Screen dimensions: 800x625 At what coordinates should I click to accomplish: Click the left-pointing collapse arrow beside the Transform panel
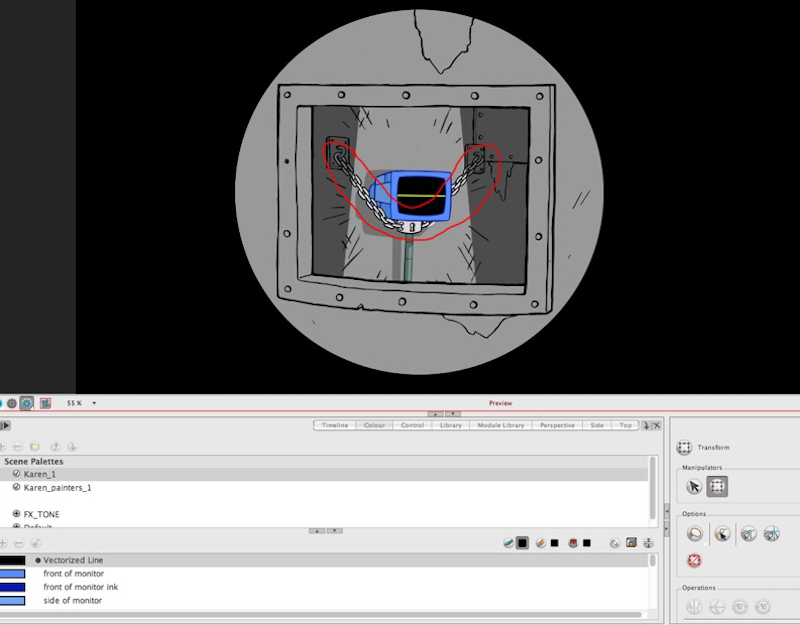pyautogui.click(x=666, y=510)
